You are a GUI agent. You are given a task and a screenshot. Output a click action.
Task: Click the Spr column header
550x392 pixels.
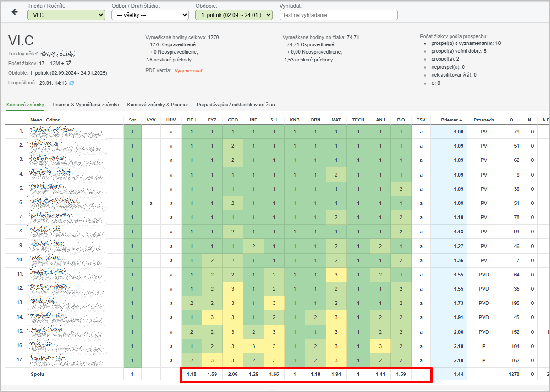tap(132, 120)
